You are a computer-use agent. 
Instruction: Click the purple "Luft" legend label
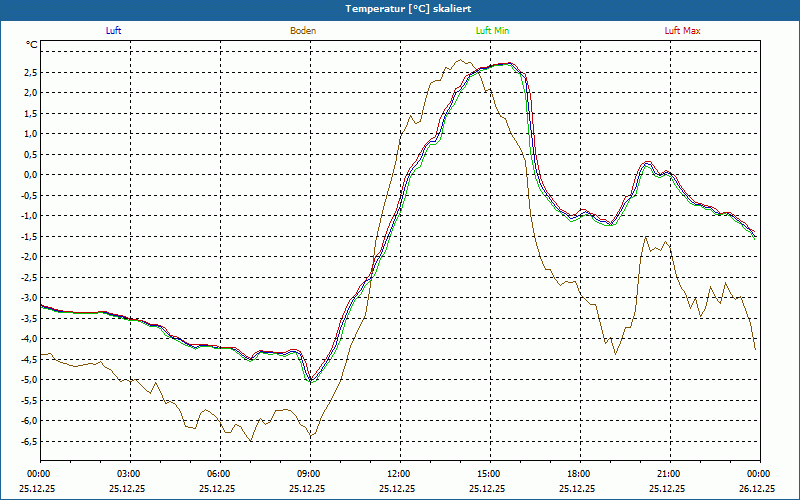pyautogui.click(x=113, y=31)
